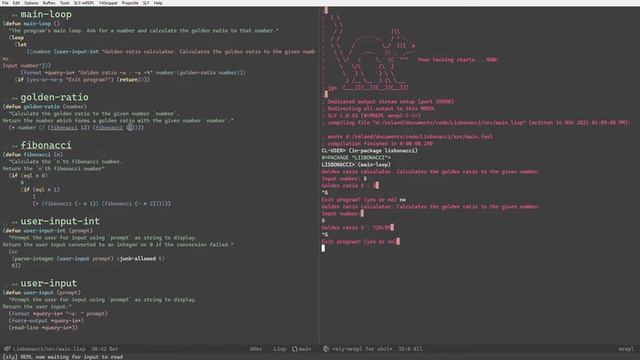
Task: Open the Tools menu
Action: (x=64, y=3)
